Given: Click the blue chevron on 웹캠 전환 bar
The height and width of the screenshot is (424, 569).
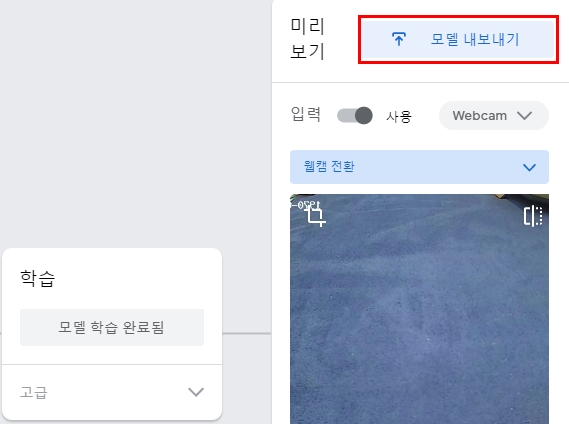Looking at the screenshot, I should tap(529, 167).
